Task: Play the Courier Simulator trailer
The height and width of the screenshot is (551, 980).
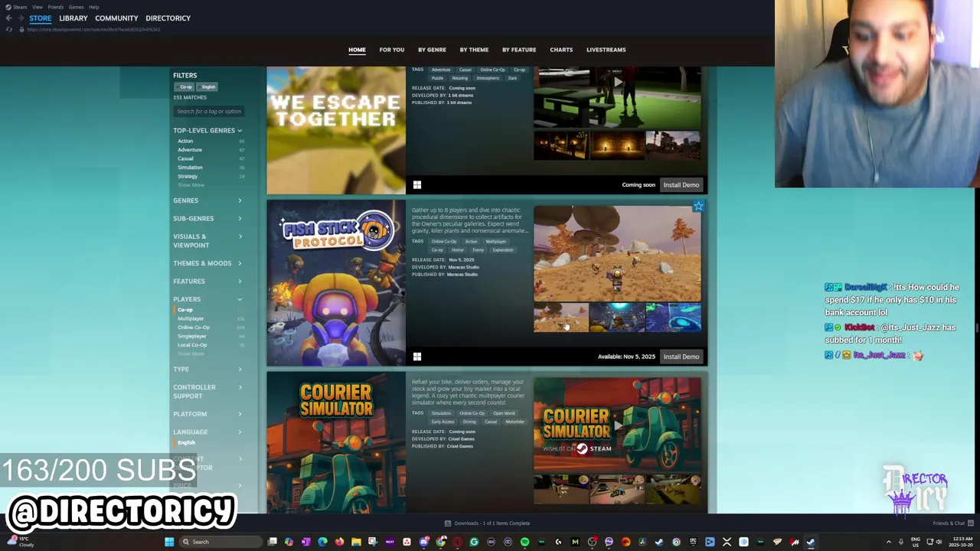Action: [617, 425]
